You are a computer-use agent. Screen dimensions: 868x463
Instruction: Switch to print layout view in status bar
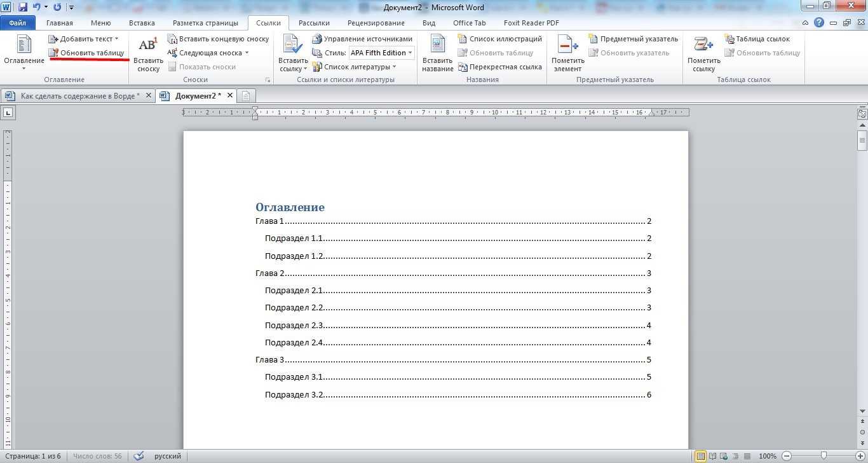(x=700, y=456)
